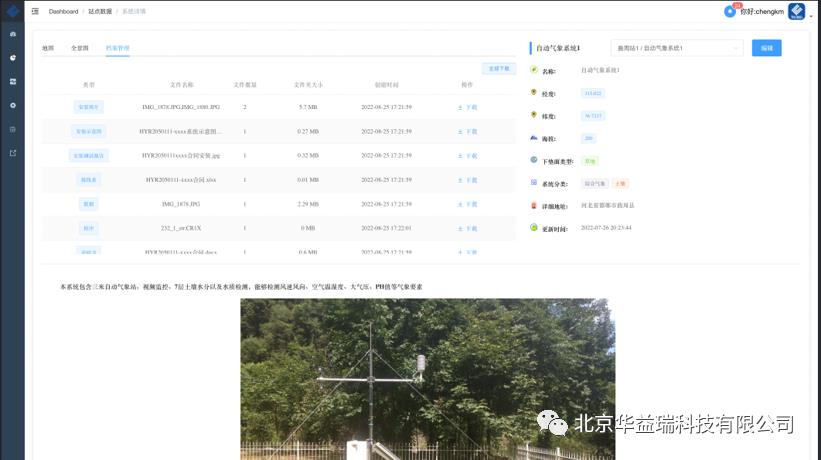Open the 曲周站1 / 自动气象系统1 dropdown
This screenshot has height=460, width=821.
[677, 48]
